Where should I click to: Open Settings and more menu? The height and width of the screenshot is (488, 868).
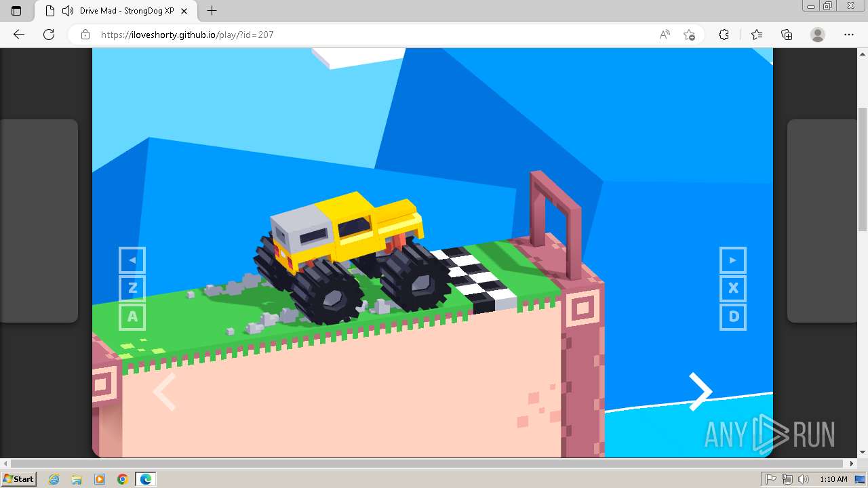tap(849, 35)
